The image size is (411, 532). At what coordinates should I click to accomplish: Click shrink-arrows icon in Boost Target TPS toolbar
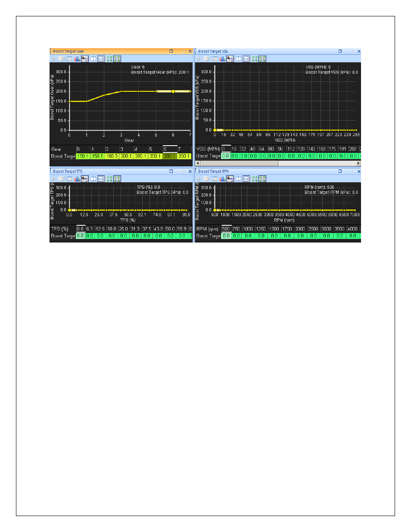[109, 179]
